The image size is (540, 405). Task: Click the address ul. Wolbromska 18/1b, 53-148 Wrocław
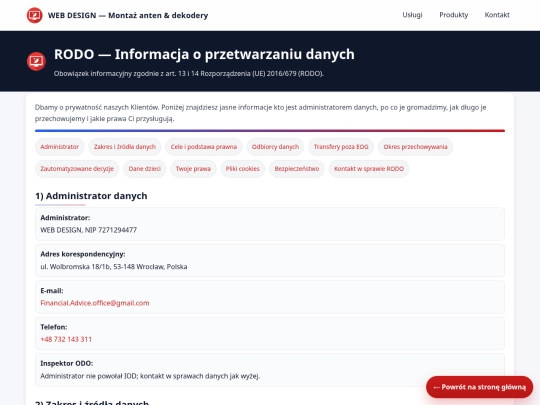click(x=114, y=267)
